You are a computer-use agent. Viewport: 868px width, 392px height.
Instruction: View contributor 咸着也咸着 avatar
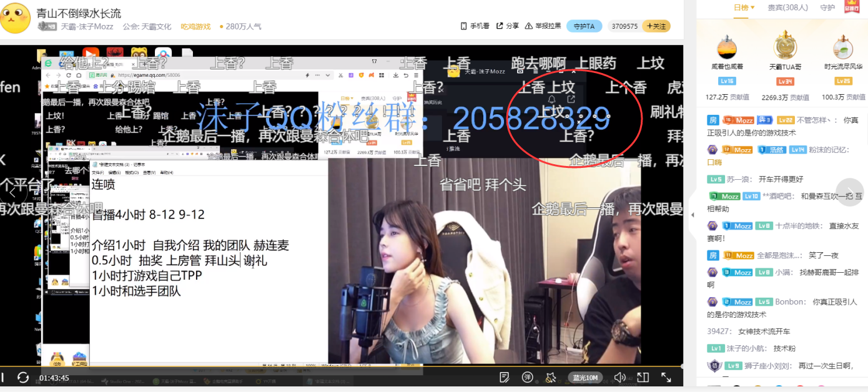[x=727, y=47]
